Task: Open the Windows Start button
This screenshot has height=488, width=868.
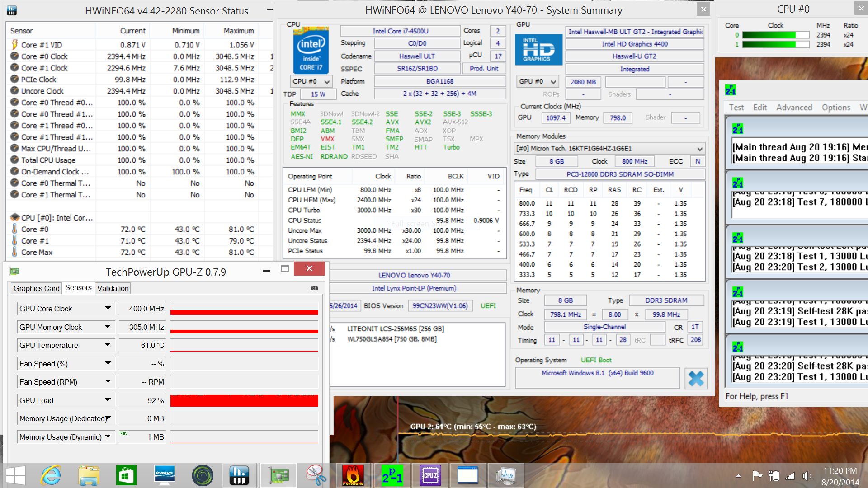Action: pyautogui.click(x=16, y=475)
